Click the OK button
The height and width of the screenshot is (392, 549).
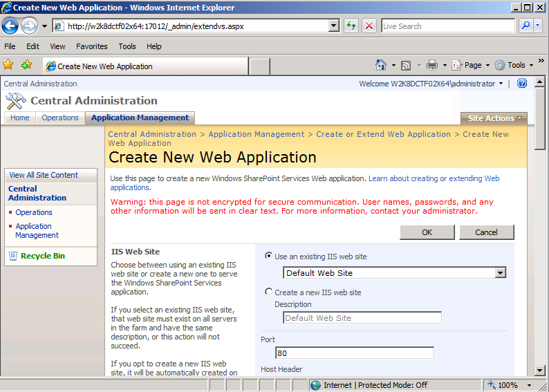click(427, 232)
